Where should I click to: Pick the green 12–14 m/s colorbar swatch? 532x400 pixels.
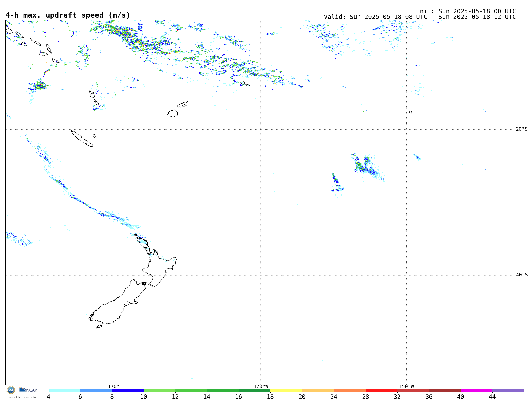(x=191, y=391)
